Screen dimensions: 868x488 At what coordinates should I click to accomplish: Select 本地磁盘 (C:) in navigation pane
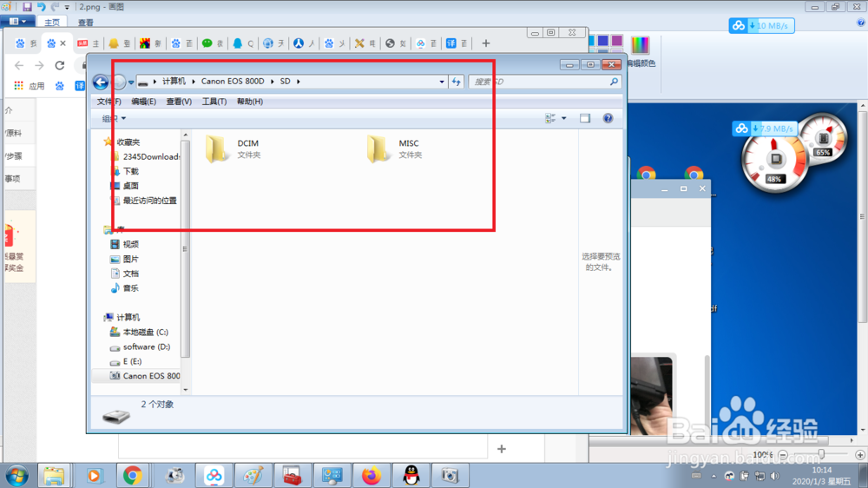[139, 332]
